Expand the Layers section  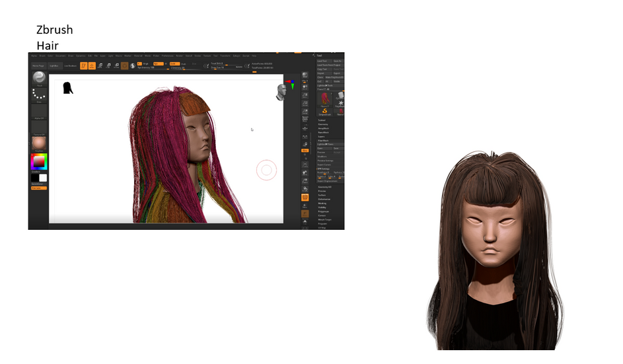click(322, 136)
